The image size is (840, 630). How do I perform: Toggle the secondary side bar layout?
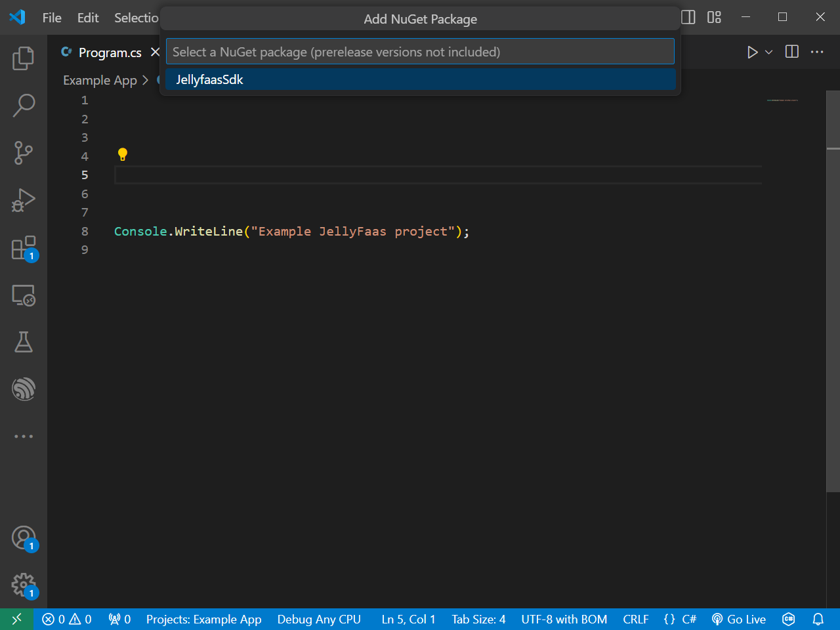click(688, 17)
